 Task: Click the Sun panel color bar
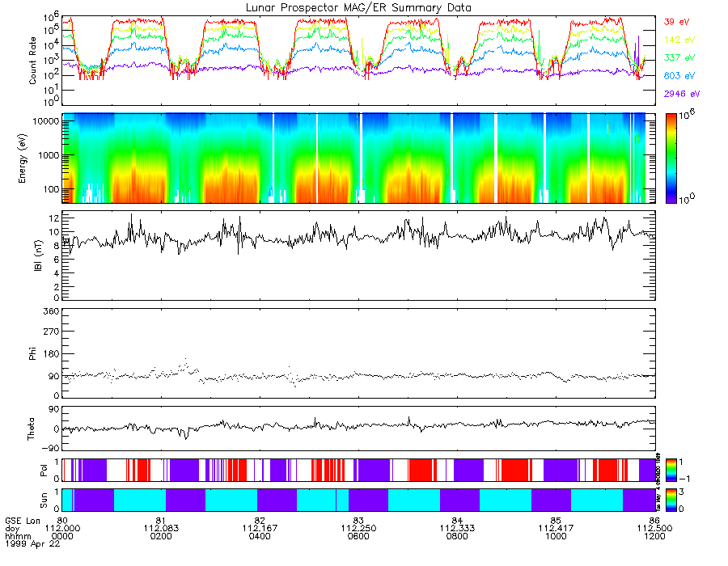click(671, 501)
